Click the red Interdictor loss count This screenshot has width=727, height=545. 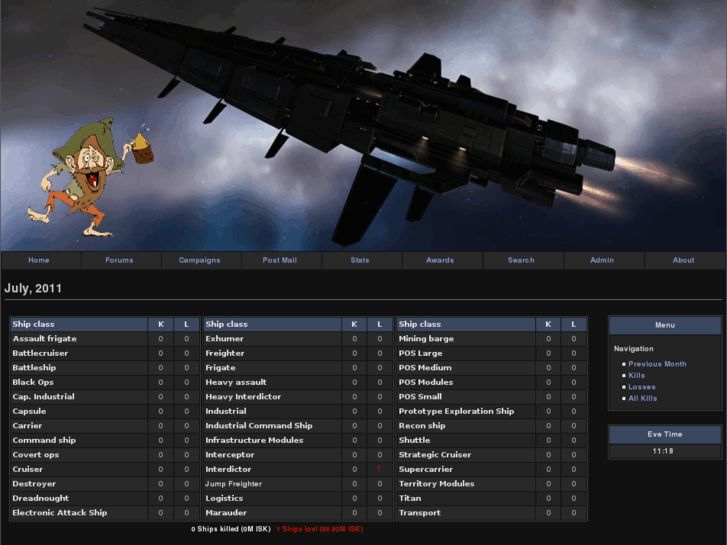click(379, 469)
